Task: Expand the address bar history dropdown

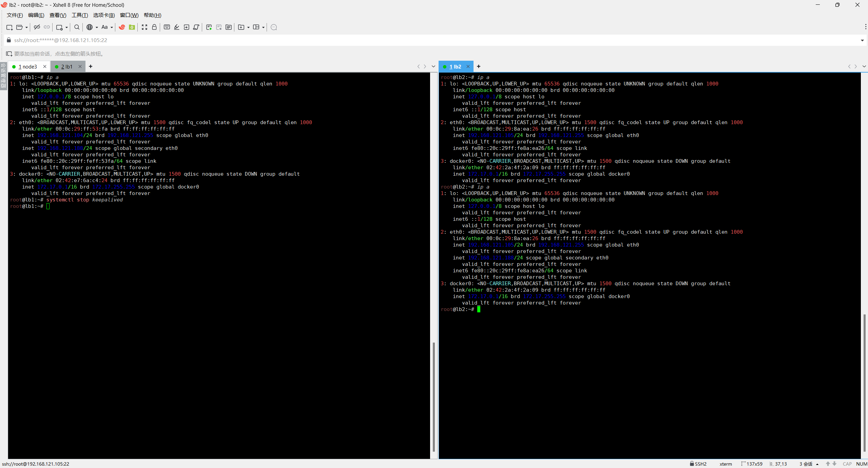Action: point(862,40)
